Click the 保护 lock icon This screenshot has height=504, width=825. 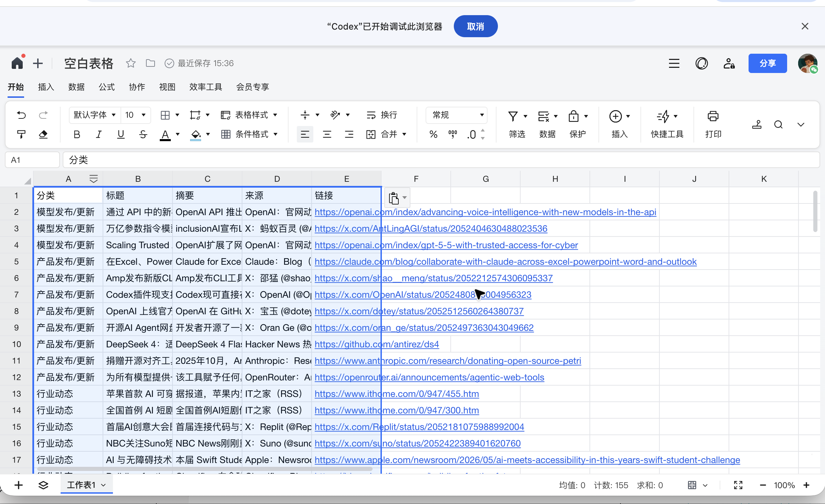[x=574, y=117]
